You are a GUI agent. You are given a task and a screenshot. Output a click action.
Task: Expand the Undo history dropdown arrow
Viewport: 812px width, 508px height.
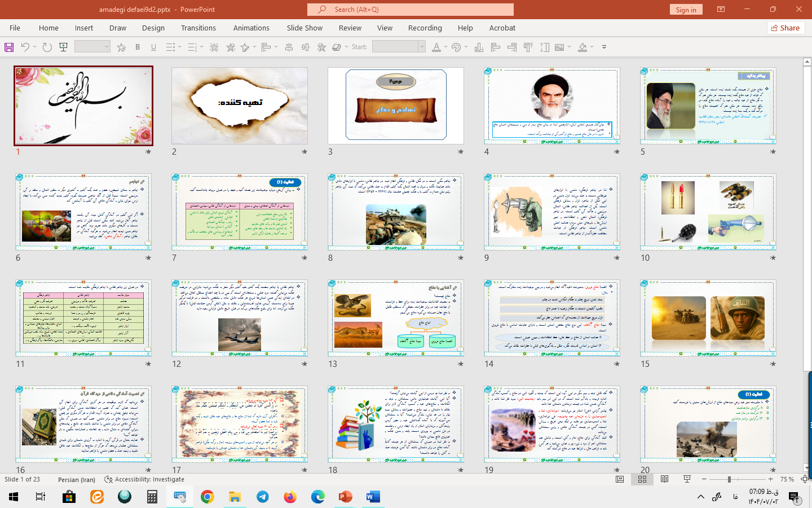(34, 47)
